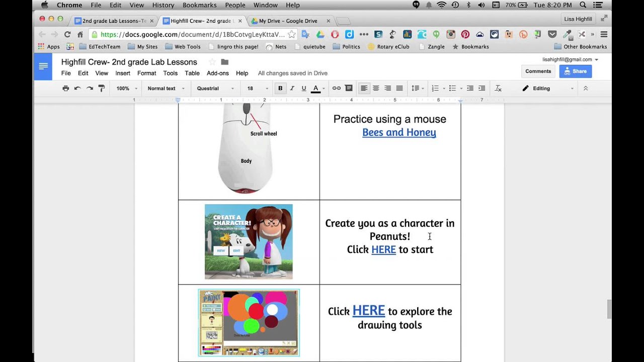Image resolution: width=644 pixels, height=362 pixels.
Task: Click the document title Highfill Crew
Action: (x=129, y=62)
